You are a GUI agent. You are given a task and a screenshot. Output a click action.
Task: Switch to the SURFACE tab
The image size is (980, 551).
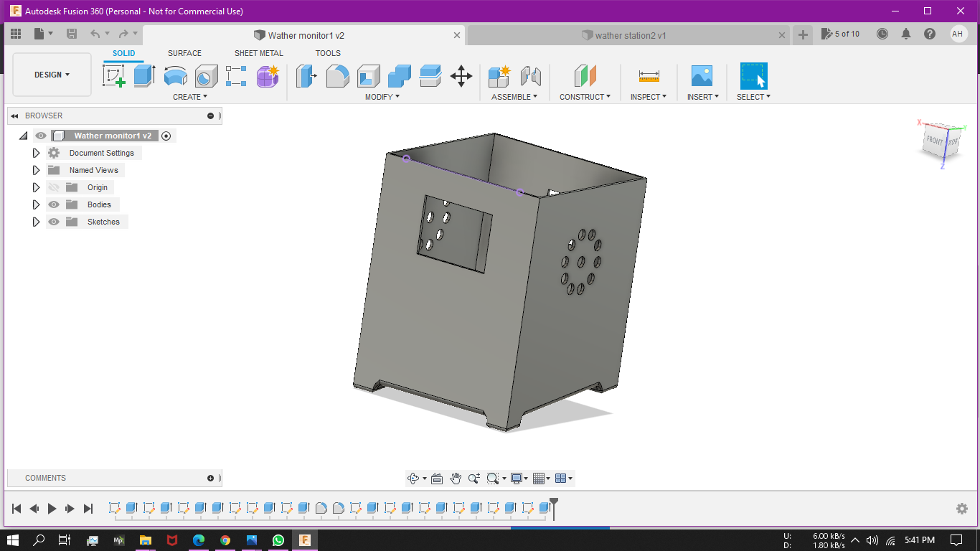point(184,53)
